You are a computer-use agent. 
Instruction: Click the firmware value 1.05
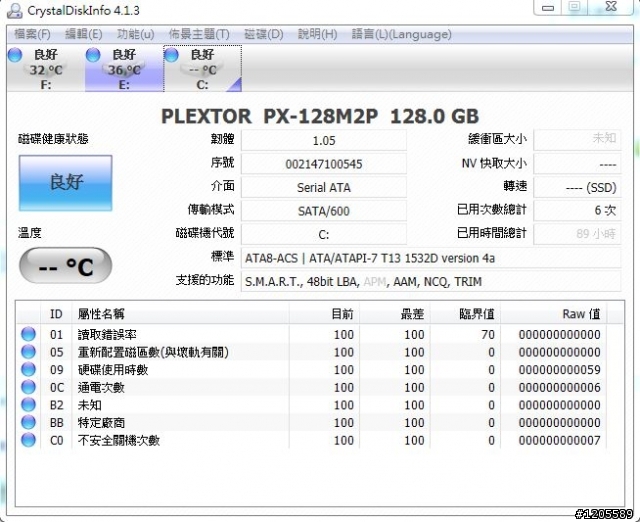[x=324, y=140]
